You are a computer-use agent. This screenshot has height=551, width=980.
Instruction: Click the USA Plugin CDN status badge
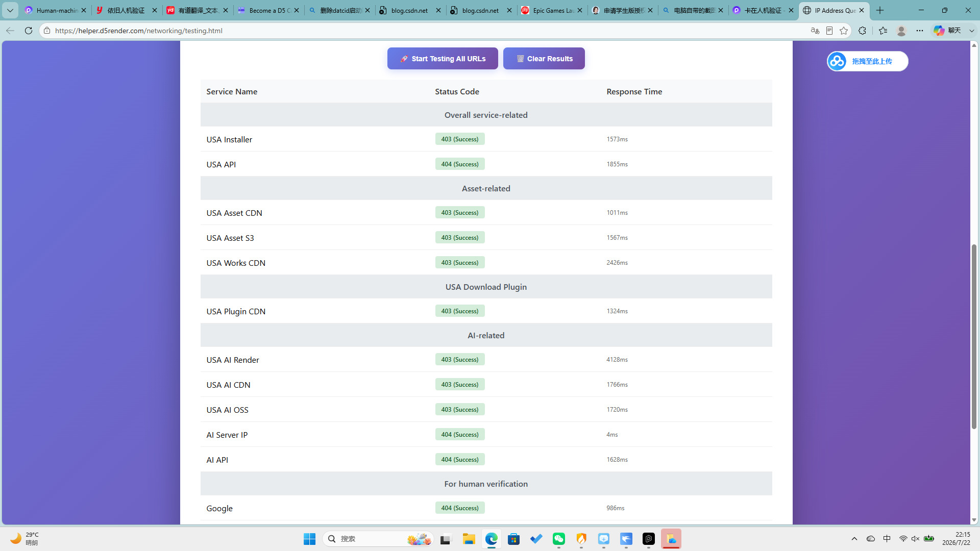[x=460, y=311]
